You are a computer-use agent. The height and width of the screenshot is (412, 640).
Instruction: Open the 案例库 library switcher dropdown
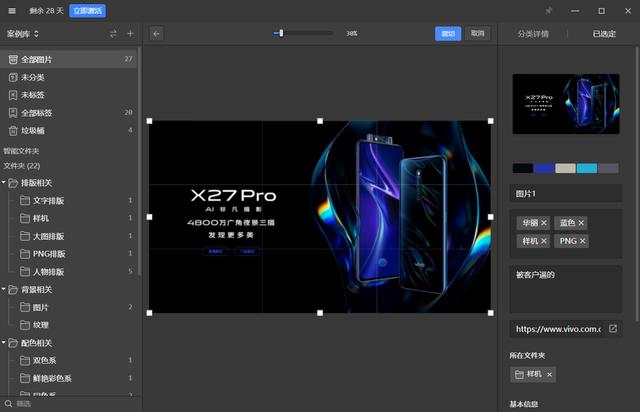23,34
